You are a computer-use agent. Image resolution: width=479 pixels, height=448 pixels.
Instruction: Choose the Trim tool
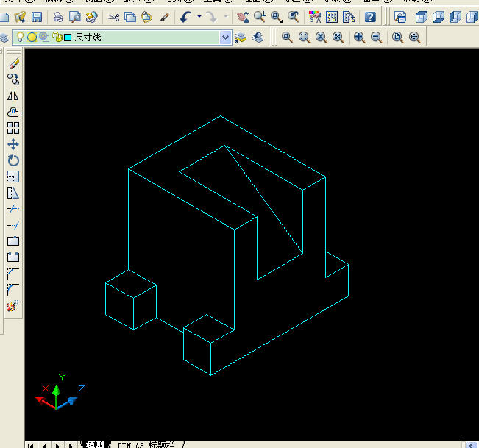(13, 209)
